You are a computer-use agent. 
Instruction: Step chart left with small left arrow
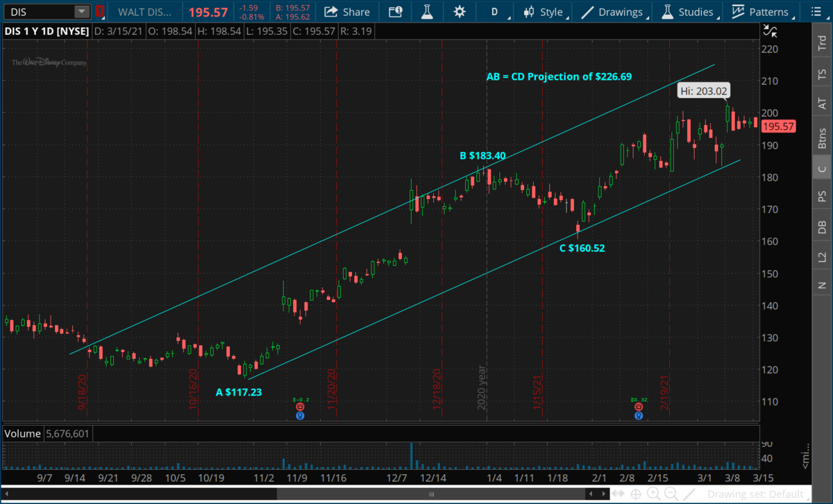[x=591, y=494]
